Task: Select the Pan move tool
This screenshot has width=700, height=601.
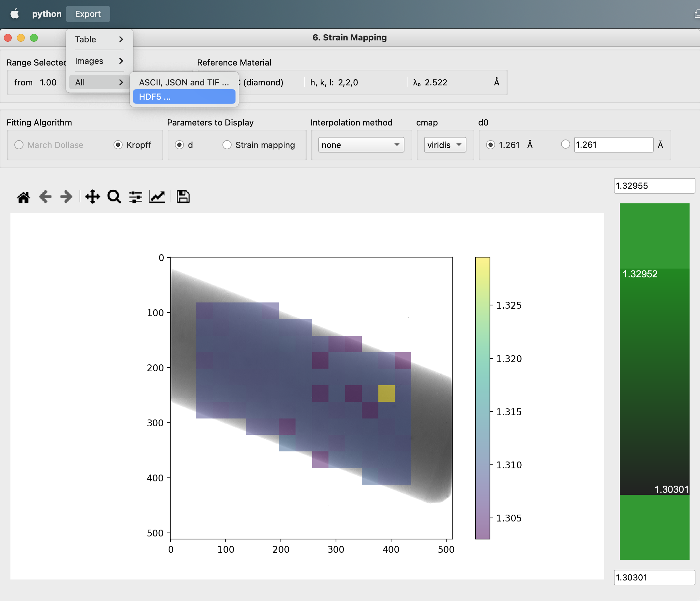Action: tap(92, 197)
